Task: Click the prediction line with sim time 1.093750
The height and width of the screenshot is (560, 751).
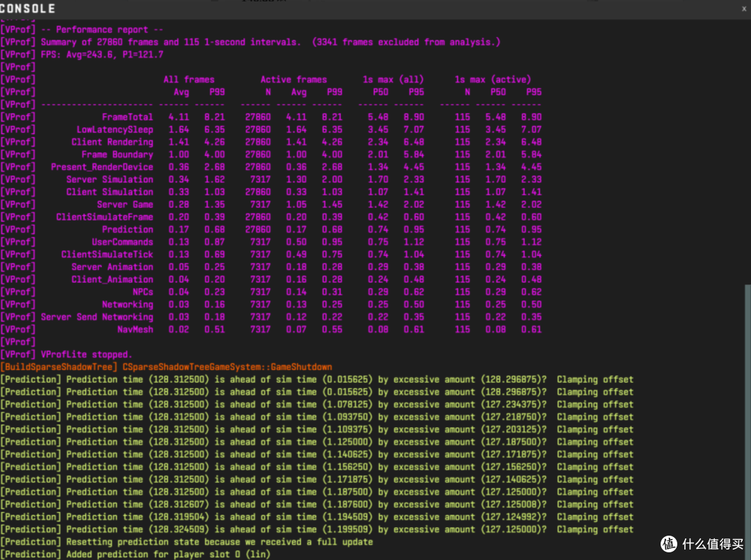Action: click(316, 417)
